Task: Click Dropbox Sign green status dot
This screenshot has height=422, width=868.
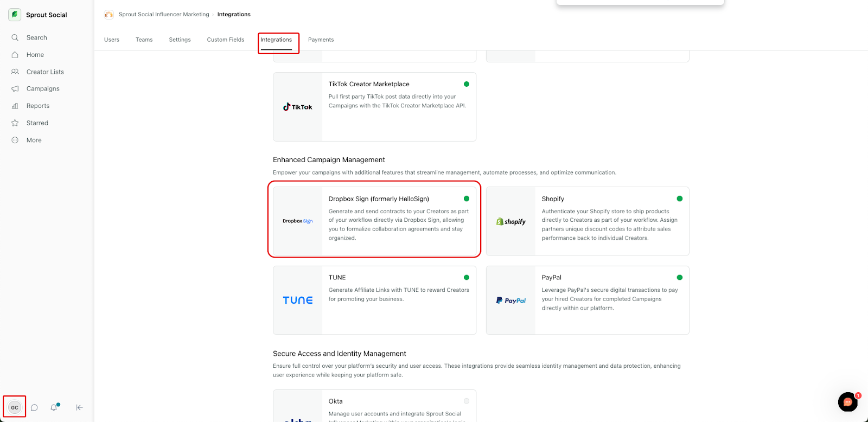Action: pyautogui.click(x=467, y=199)
